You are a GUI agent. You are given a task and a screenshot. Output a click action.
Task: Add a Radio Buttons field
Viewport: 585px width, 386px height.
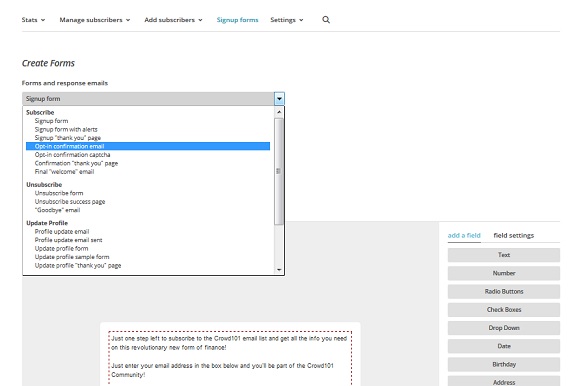click(x=504, y=292)
